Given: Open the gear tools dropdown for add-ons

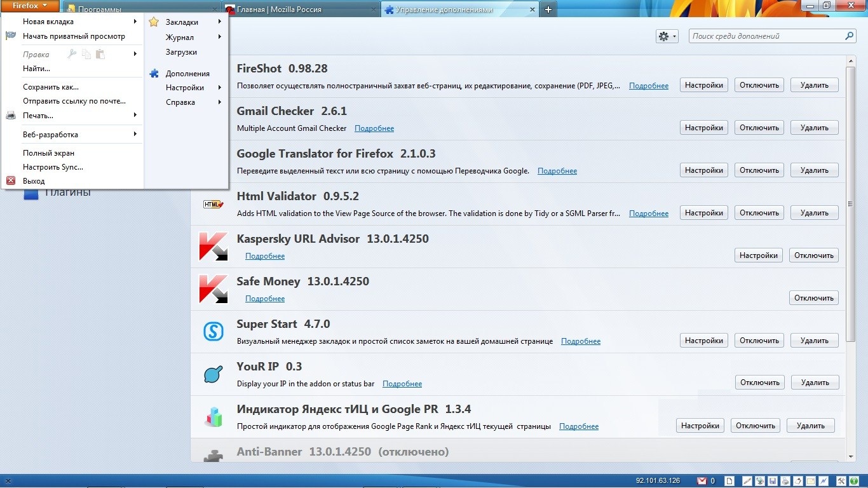Looking at the screenshot, I should [667, 36].
